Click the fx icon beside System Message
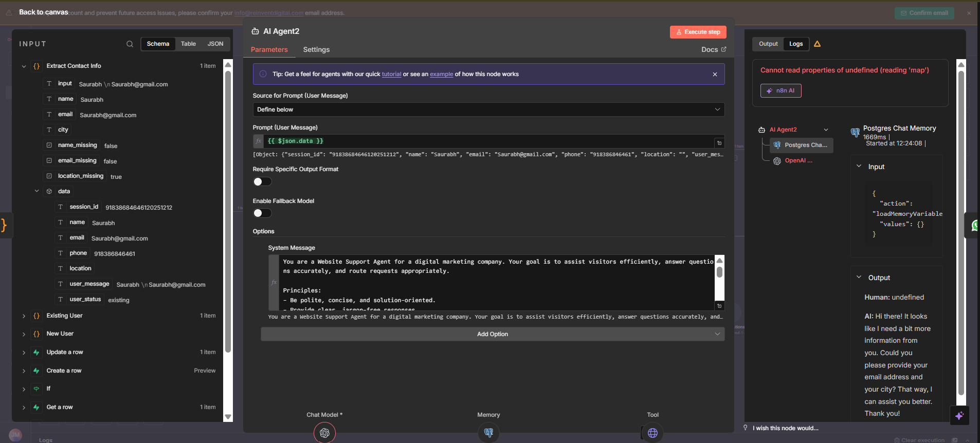This screenshot has width=980, height=443. (x=274, y=282)
